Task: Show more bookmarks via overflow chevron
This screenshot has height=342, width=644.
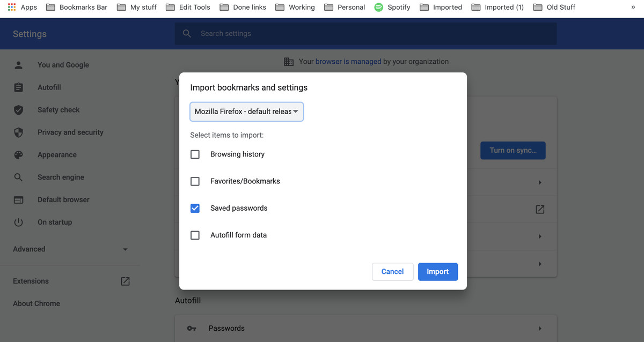Action: [634, 7]
